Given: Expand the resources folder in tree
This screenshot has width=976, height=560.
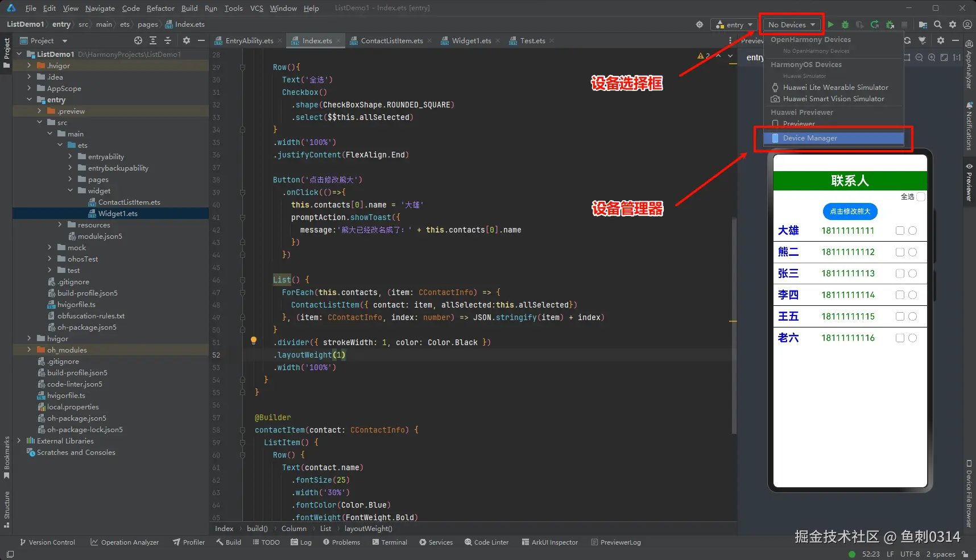Looking at the screenshot, I should (x=60, y=225).
